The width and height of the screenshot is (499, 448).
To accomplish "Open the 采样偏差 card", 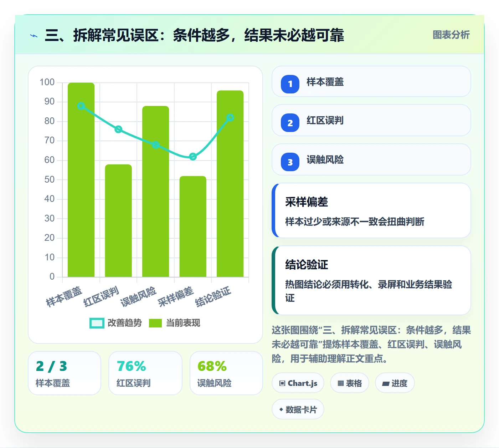I will click(x=371, y=210).
